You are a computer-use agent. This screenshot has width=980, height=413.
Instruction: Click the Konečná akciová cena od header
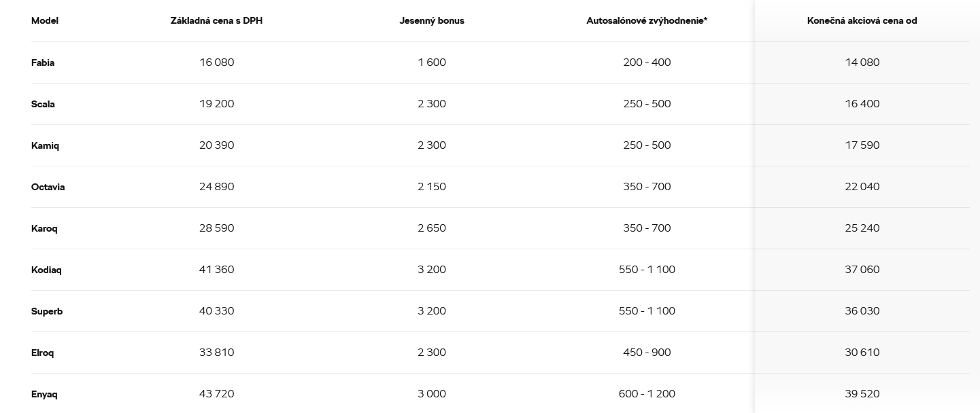[x=862, y=20]
